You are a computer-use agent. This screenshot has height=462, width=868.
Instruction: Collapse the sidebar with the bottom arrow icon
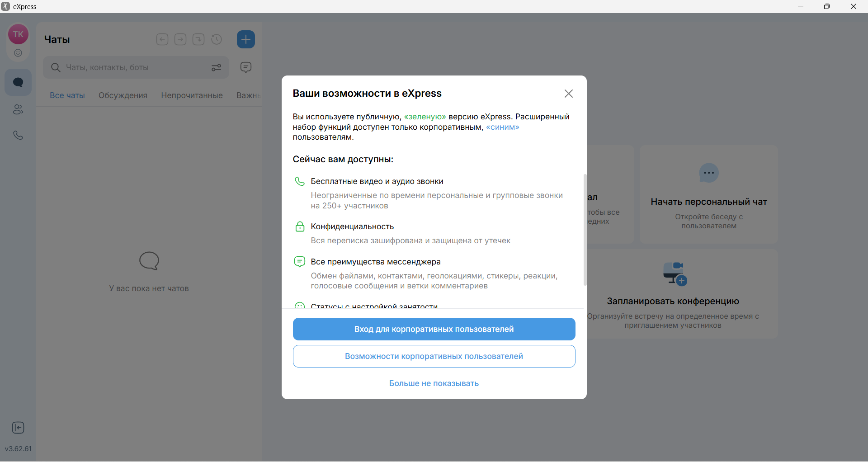(18, 428)
